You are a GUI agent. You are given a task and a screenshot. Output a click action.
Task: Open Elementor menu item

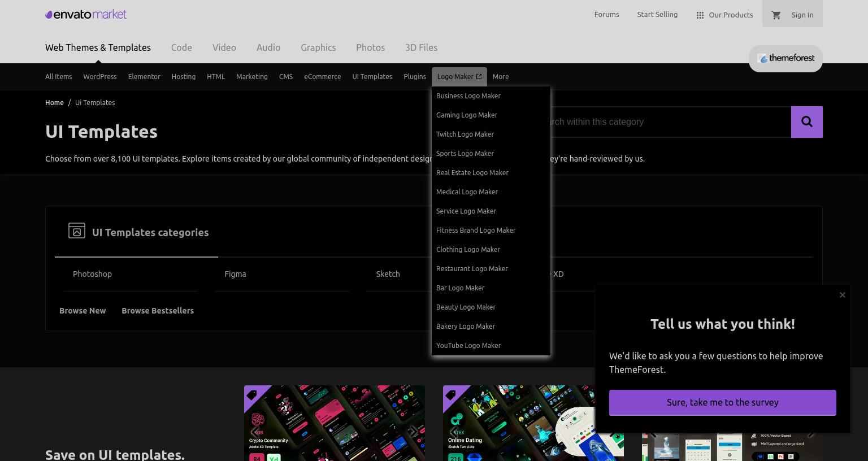coord(144,76)
